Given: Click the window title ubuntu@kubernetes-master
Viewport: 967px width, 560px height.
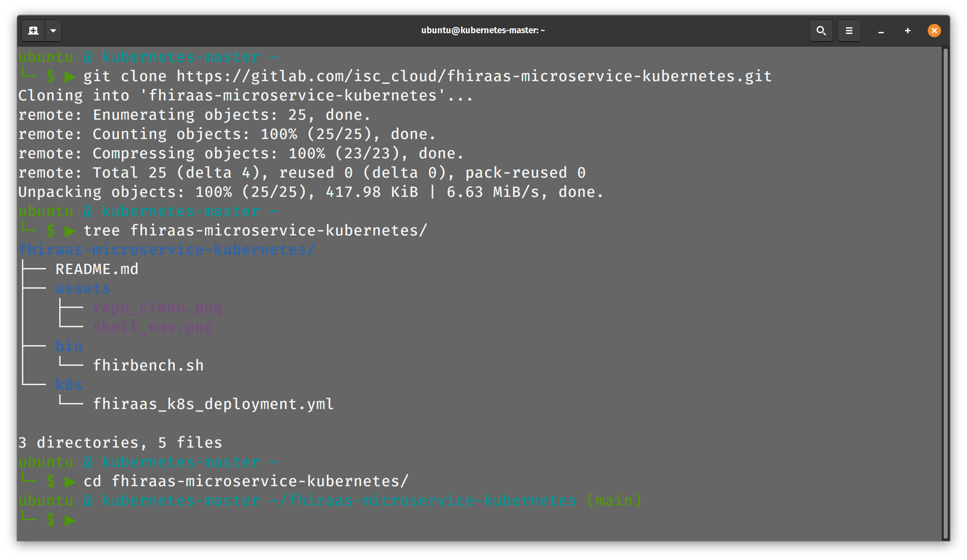Looking at the screenshot, I should point(483,30).
